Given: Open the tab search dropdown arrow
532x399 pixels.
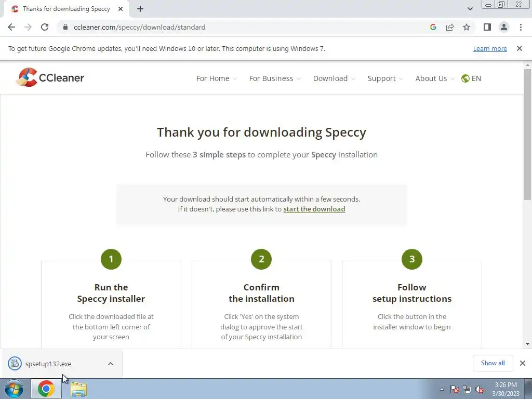Looking at the screenshot, I should click(470, 9).
